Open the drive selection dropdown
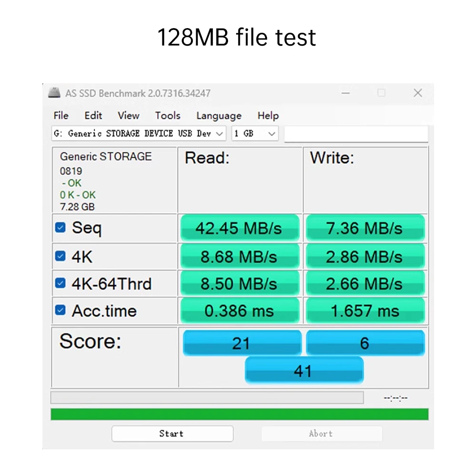Image resolution: width=476 pixels, height=476 pixels. click(138, 134)
